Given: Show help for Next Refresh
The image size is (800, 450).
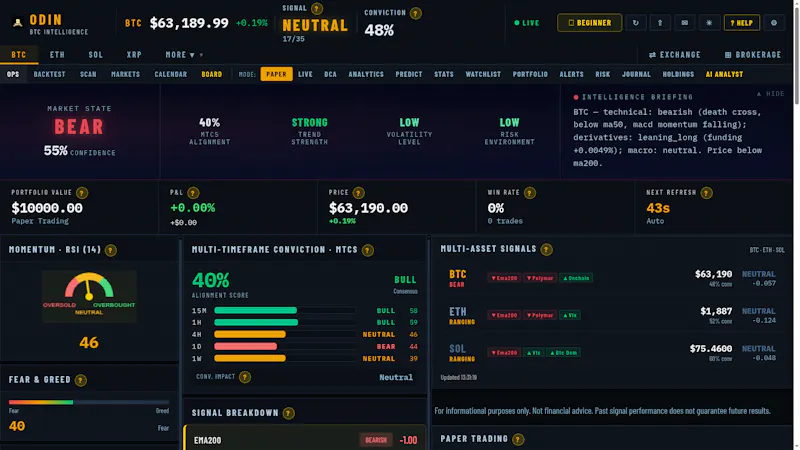Looking at the screenshot, I should (706, 193).
